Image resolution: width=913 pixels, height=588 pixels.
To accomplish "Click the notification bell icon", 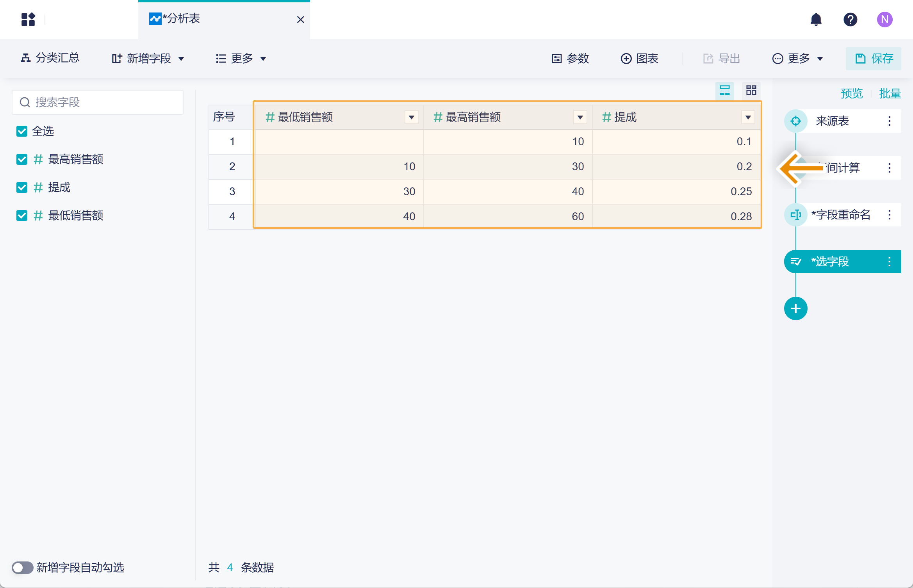I will [x=816, y=20].
